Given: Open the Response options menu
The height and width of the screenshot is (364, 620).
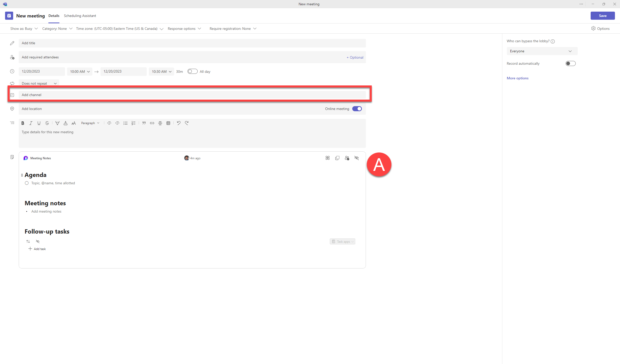Looking at the screenshot, I should [184, 29].
